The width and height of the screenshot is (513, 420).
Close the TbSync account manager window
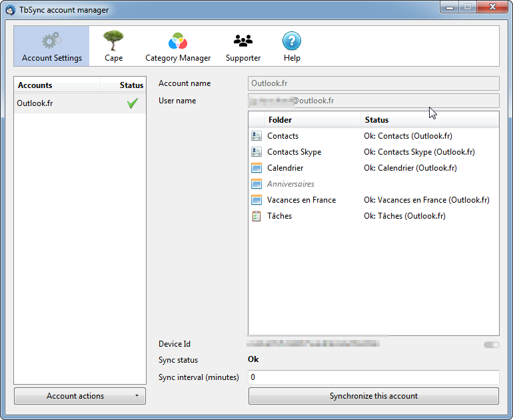coord(493,7)
